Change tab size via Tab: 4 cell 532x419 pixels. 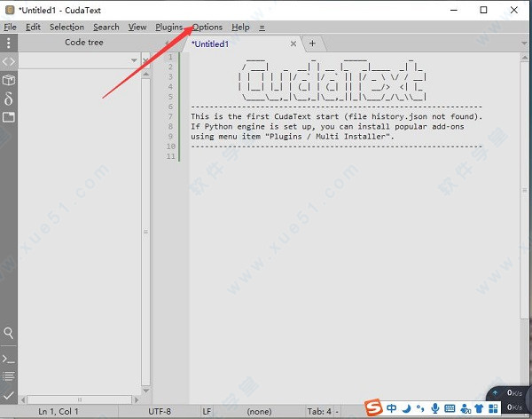coord(319,412)
